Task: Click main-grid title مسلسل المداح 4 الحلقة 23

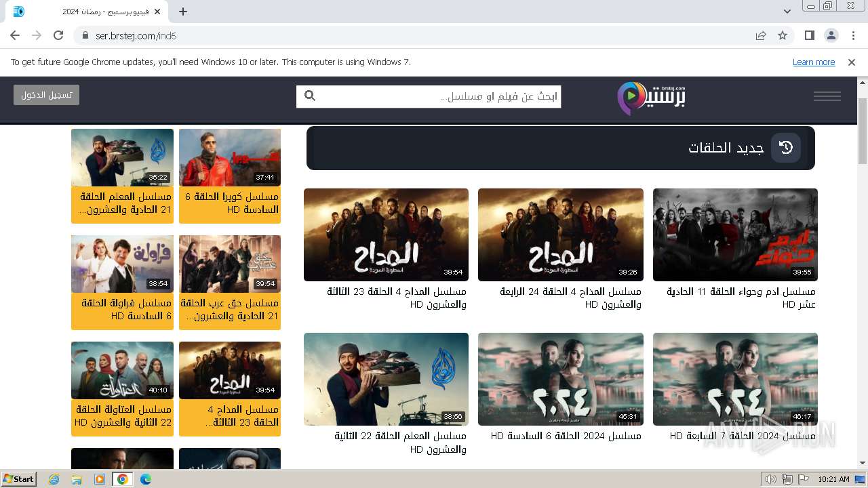Action: point(397,298)
